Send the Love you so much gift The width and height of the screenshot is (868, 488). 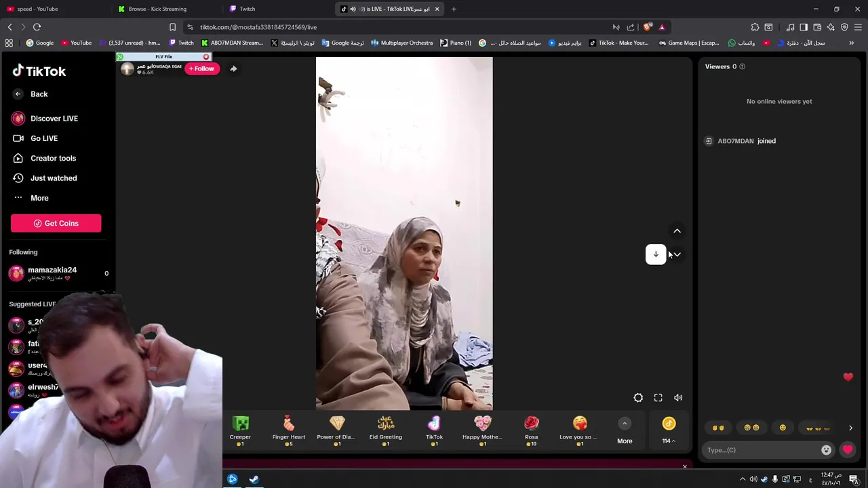pos(579,431)
